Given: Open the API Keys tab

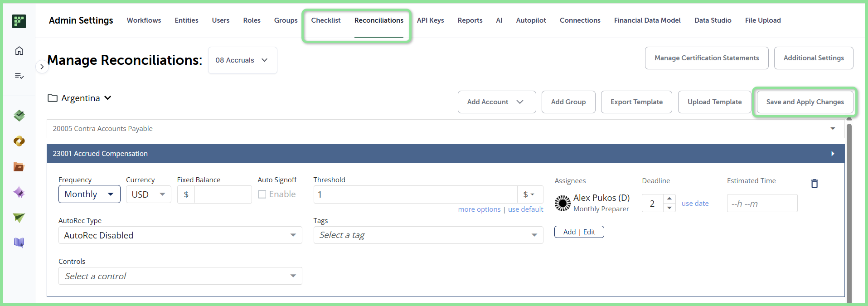Looking at the screenshot, I should [431, 20].
